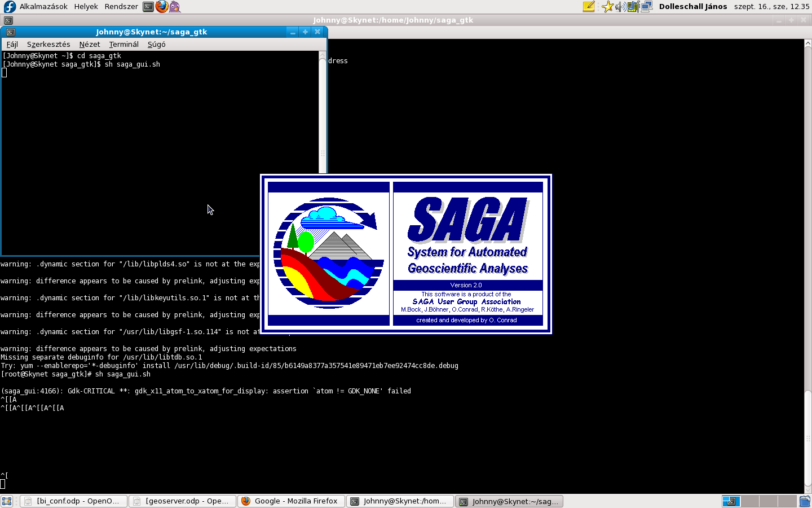Click the background terminal's vertical scrollbar

pos(808,265)
